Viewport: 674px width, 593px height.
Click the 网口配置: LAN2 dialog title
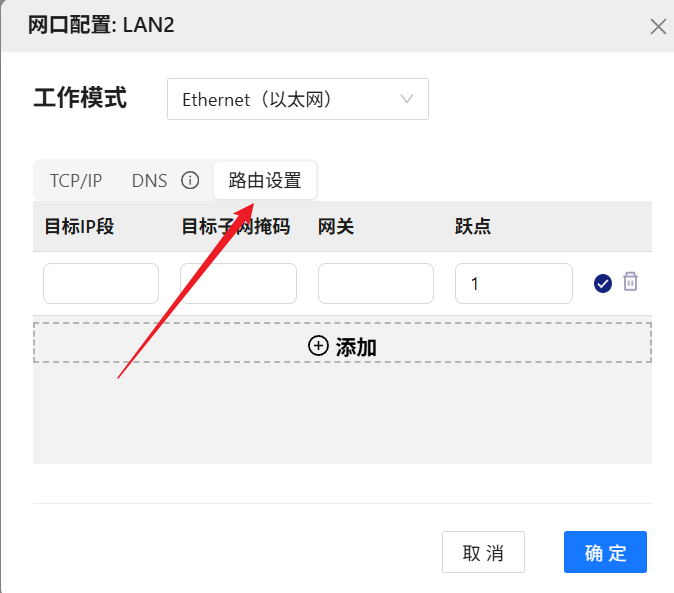tap(101, 25)
